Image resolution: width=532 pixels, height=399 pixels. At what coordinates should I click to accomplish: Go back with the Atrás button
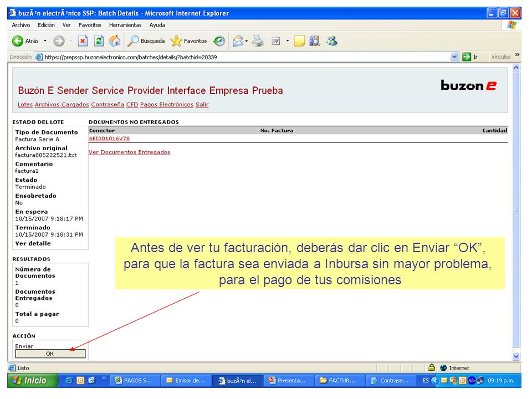25,41
